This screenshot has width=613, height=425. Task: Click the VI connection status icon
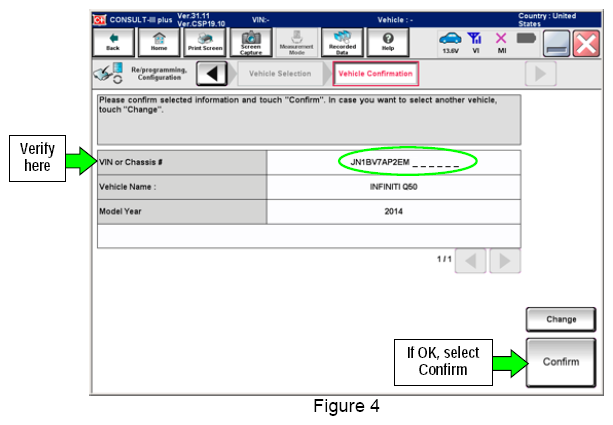click(x=475, y=42)
